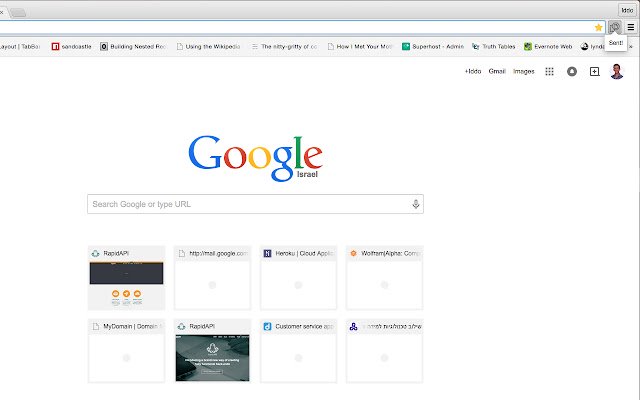
Task: Open a new tab with the tab button
Action: 18,13
